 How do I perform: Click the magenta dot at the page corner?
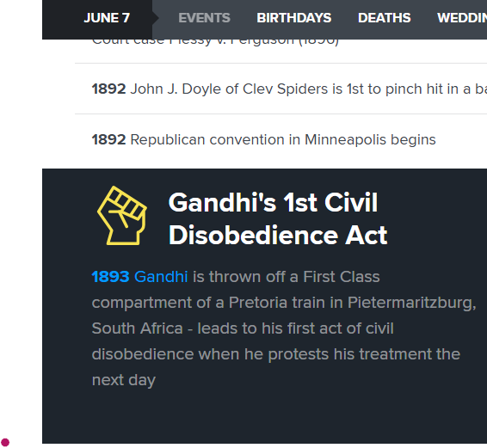[x=5, y=442]
